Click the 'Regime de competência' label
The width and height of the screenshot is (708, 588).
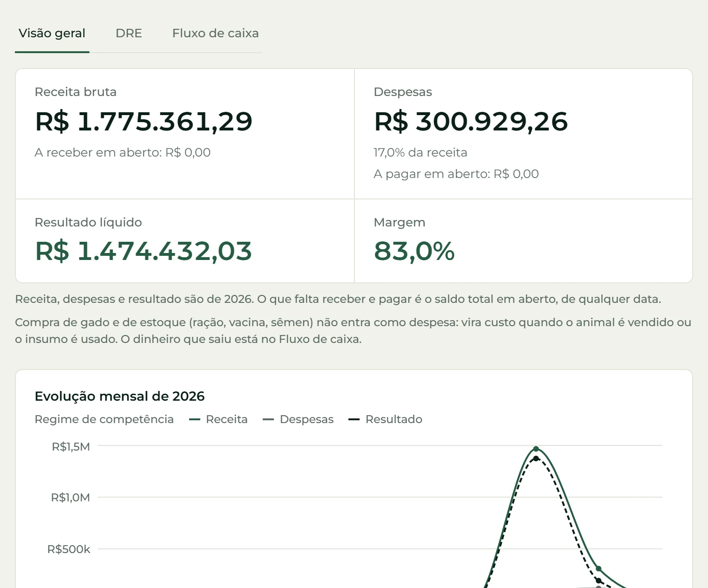click(x=104, y=419)
